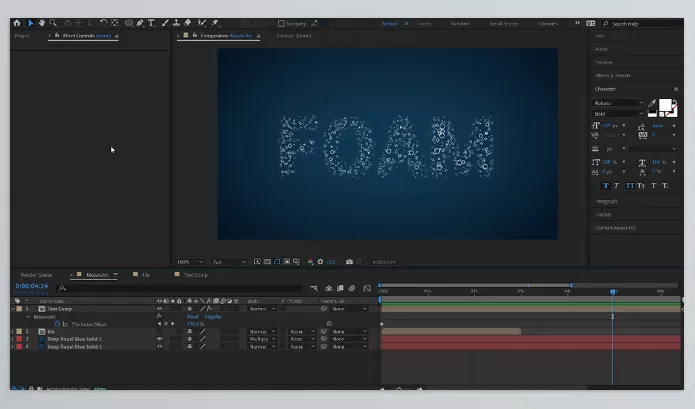Hide first Deep Royal Blue Solid 1 layer
695x409 pixels.
point(160,339)
